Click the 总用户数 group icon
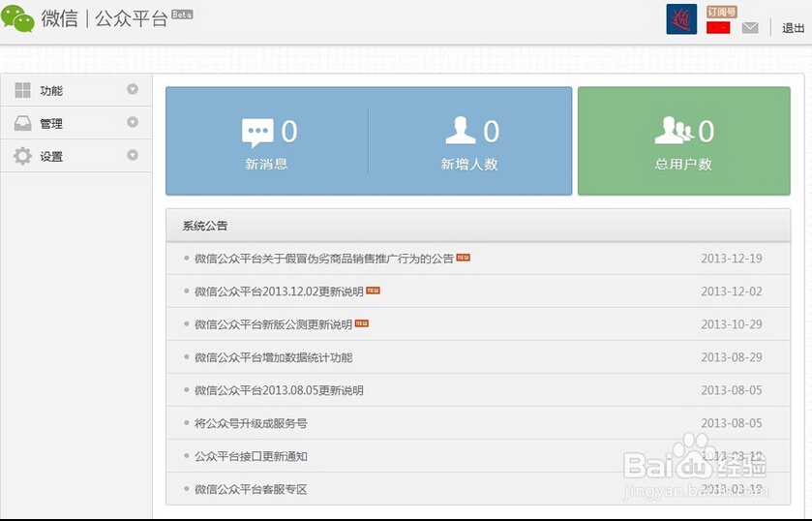 (673, 131)
